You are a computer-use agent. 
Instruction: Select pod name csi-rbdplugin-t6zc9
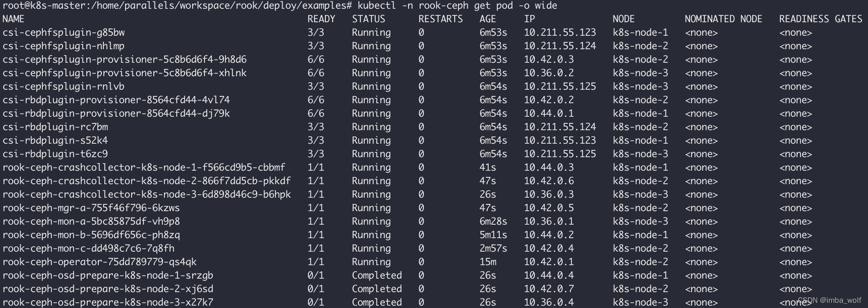pos(55,154)
